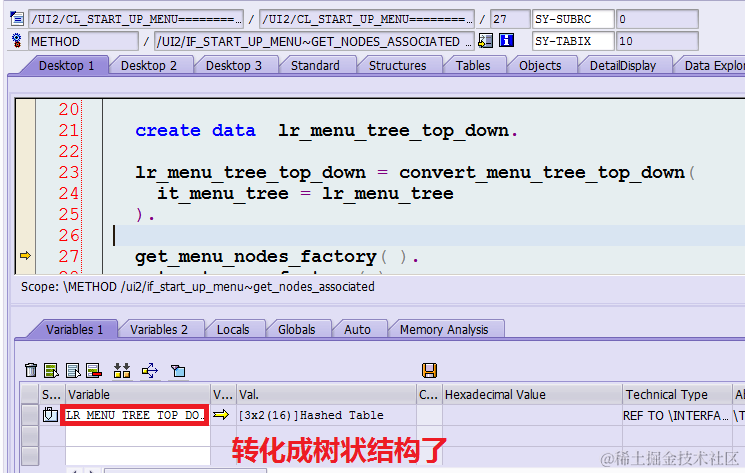This screenshot has height=473, width=745.
Task: Switch to Desktop 3 tab
Action: tap(234, 66)
